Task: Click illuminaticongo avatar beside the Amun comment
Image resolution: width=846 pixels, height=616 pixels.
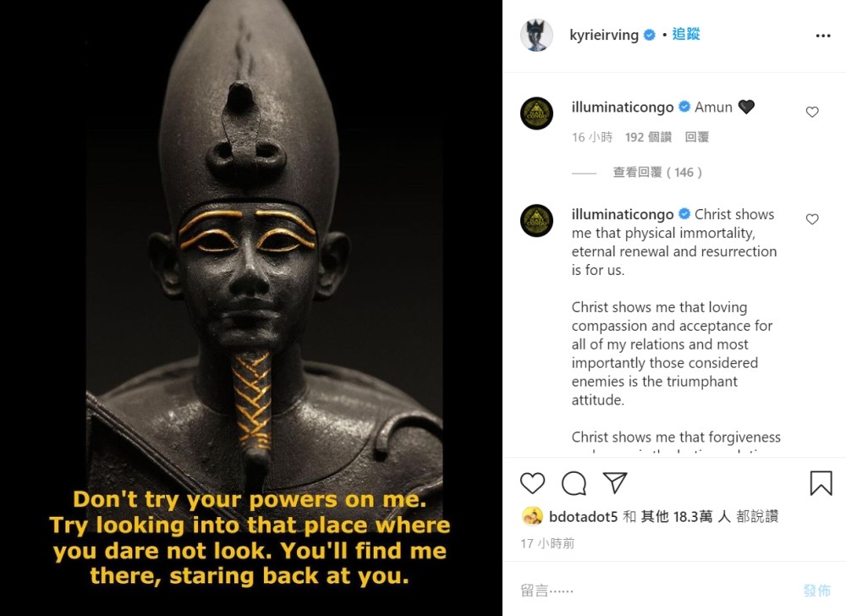Action: [x=537, y=113]
